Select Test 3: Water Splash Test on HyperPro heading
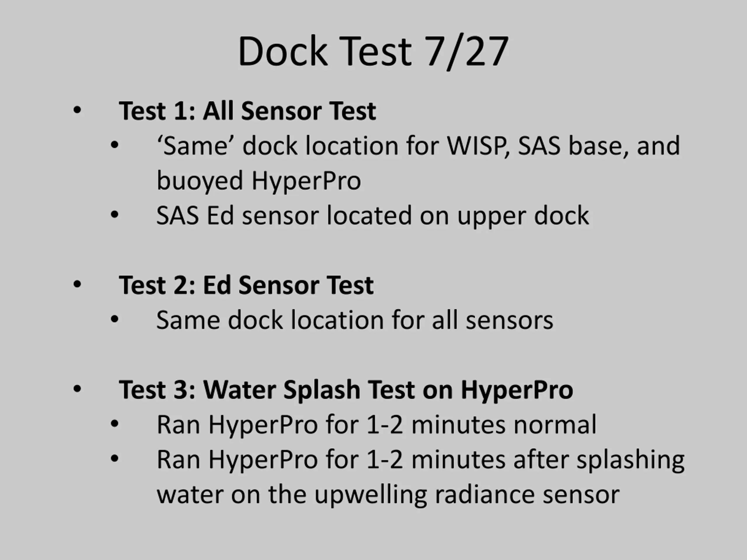Image resolution: width=747 pixels, height=560 pixels. coord(346,390)
